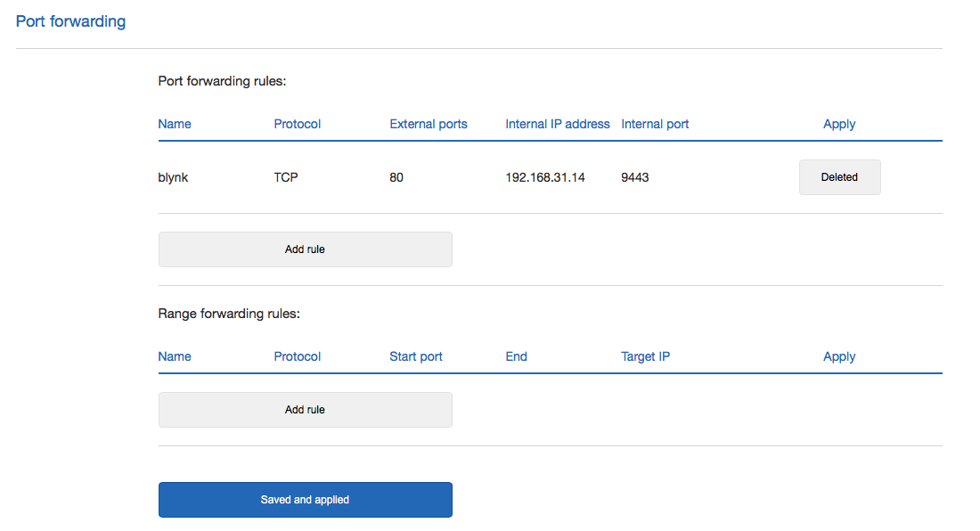
Task: Click the Internal IP address column header
Action: [558, 124]
